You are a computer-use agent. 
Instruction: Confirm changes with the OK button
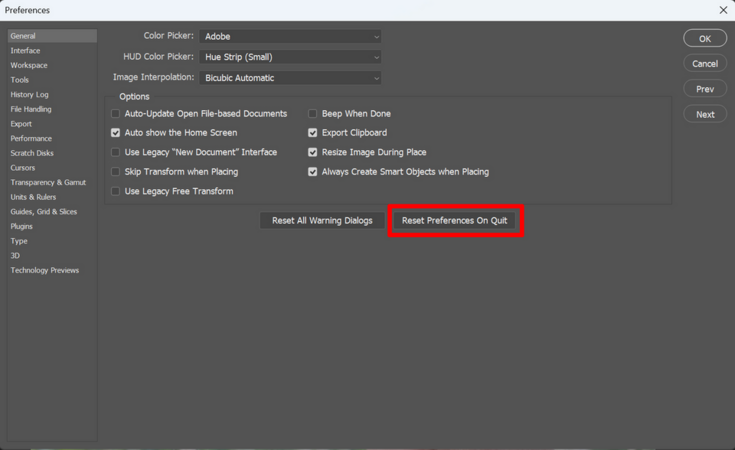705,38
